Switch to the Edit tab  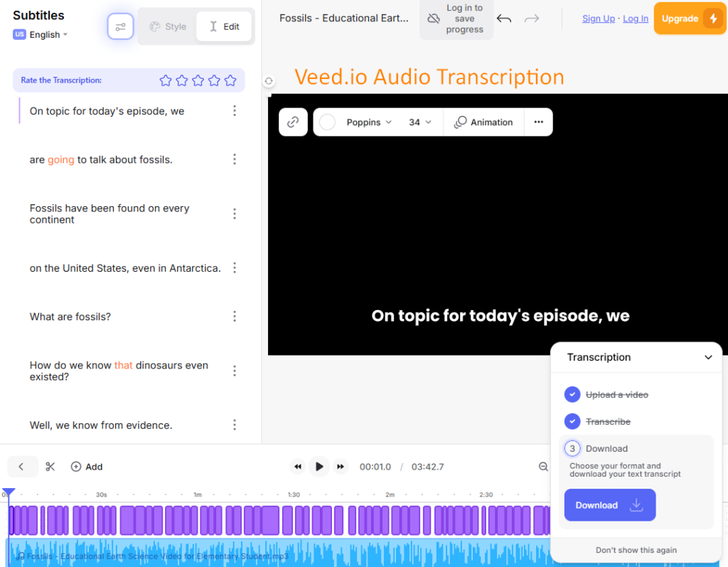[x=224, y=26]
